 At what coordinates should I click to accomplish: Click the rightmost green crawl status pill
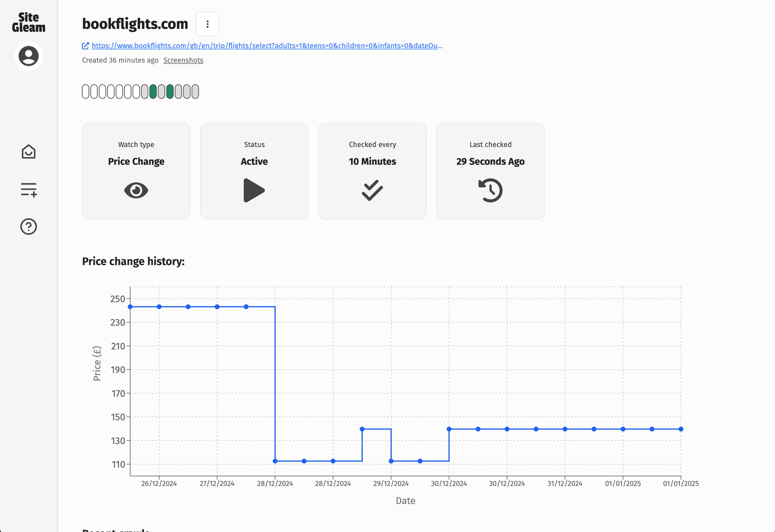(170, 92)
